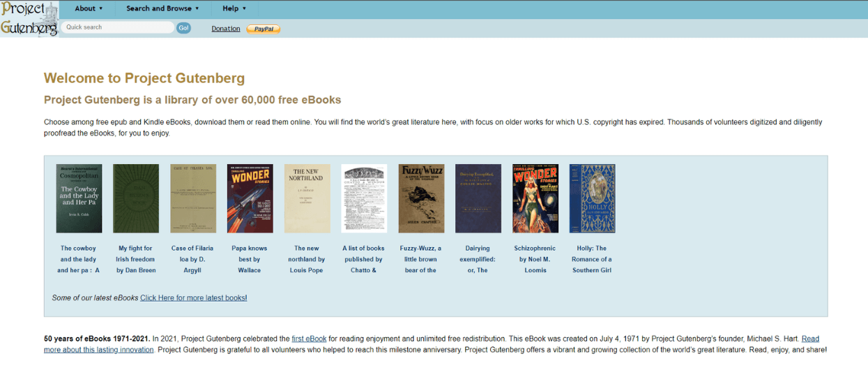Image resolution: width=868 pixels, height=370 pixels.
Task: Open the About dropdown menu
Action: (x=89, y=8)
